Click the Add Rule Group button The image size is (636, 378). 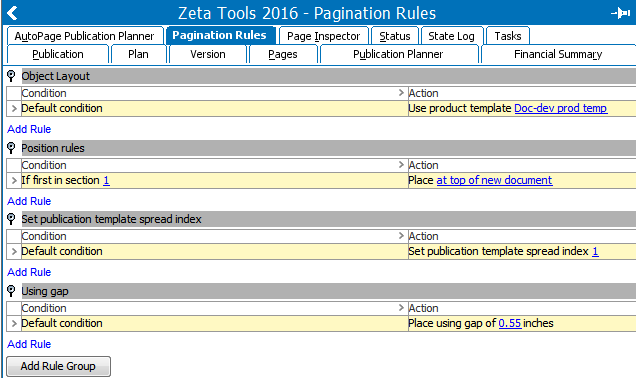(x=58, y=366)
